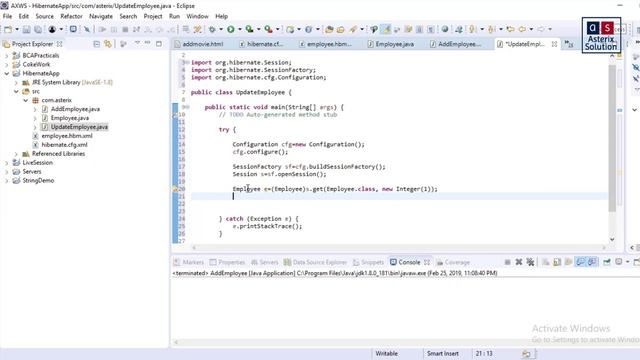This screenshot has height=360, width=640.
Task: Click cursor position '21 : 13' in status bar
Action: coord(484,353)
